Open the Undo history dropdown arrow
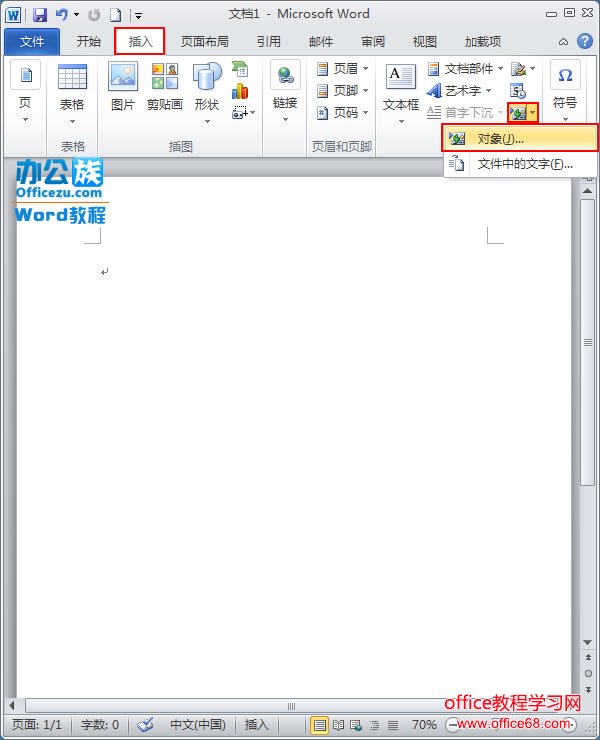 click(x=76, y=15)
